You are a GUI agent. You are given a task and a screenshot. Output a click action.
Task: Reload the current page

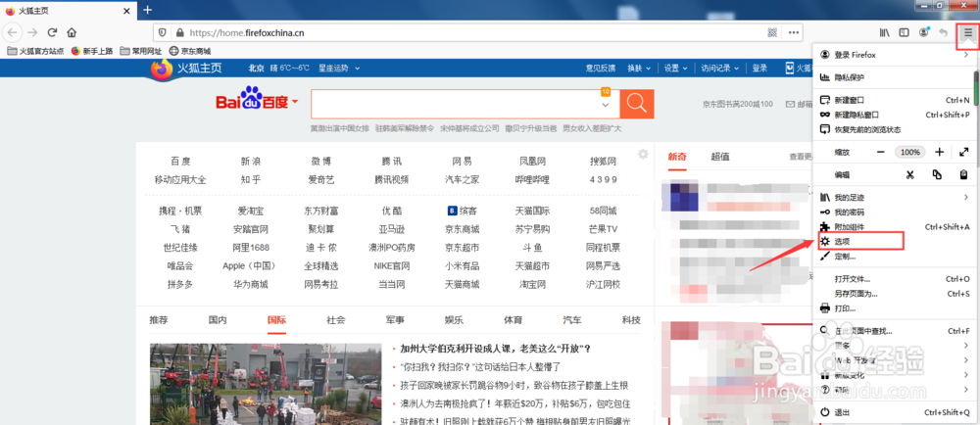click(x=53, y=32)
